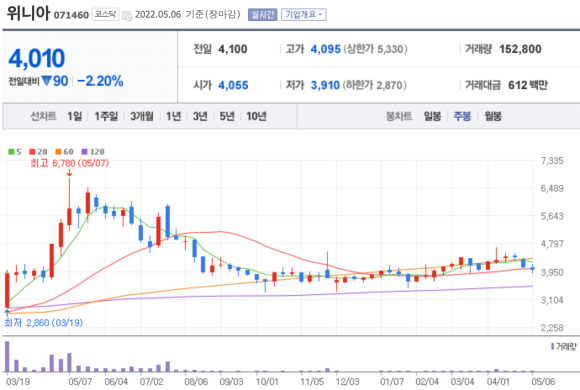The image size is (580, 390).
Task: Click the 시가 value 4,055
Action: click(233, 85)
